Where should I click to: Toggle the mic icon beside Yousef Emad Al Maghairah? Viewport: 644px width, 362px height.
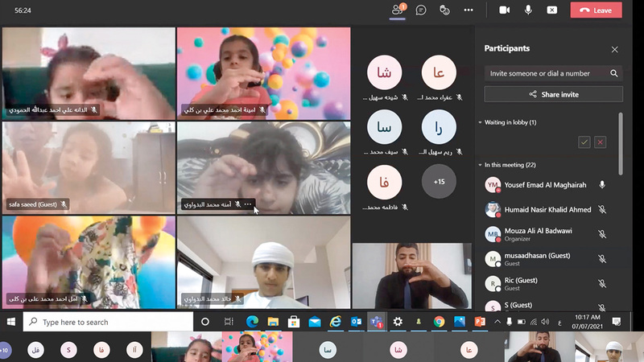click(x=601, y=185)
